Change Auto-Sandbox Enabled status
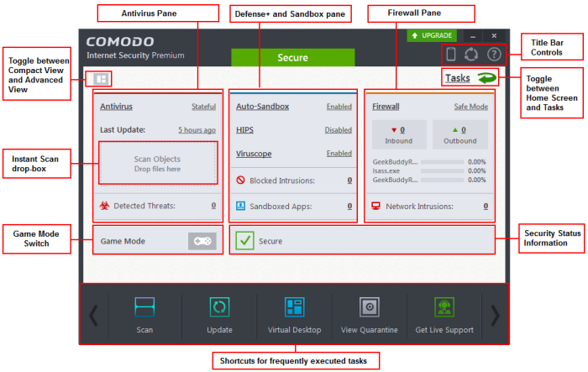The image size is (588, 372). tap(339, 107)
